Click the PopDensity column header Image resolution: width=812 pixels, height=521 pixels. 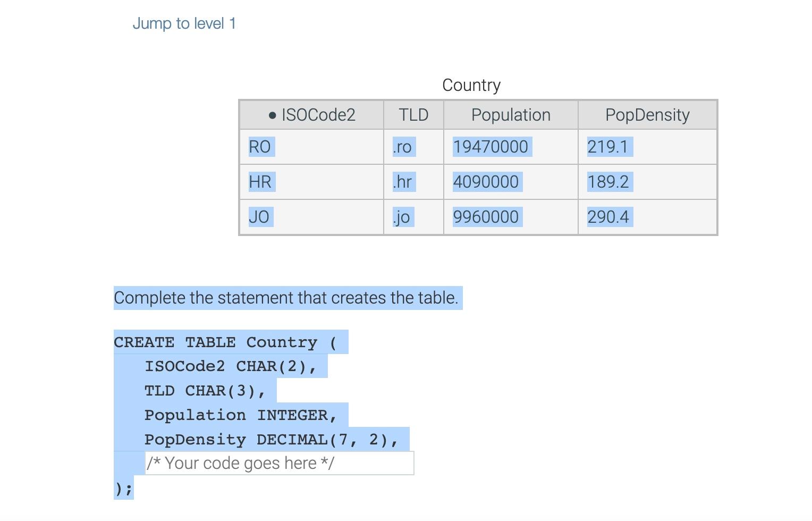click(647, 115)
